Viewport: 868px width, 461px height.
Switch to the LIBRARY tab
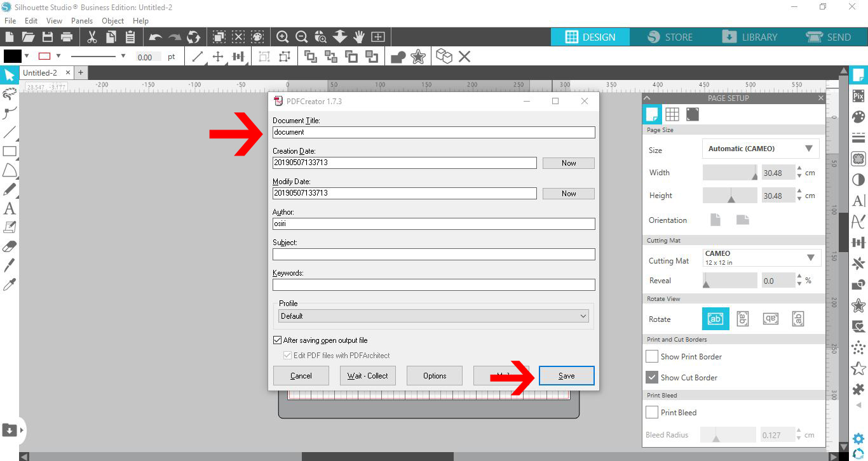point(750,37)
